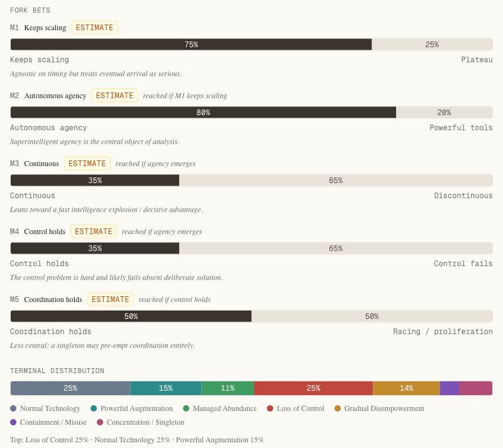Click the green Managed Abundance legend dot

pos(186,408)
